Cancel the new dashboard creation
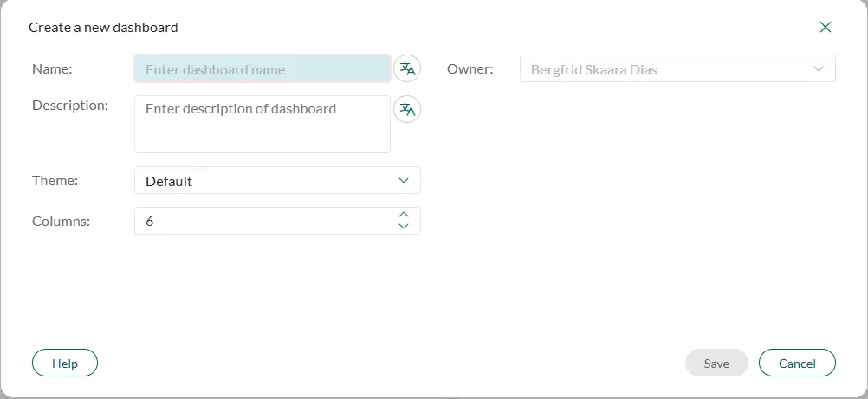This screenshot has width=868, height=399. click(x=796, y=364)
